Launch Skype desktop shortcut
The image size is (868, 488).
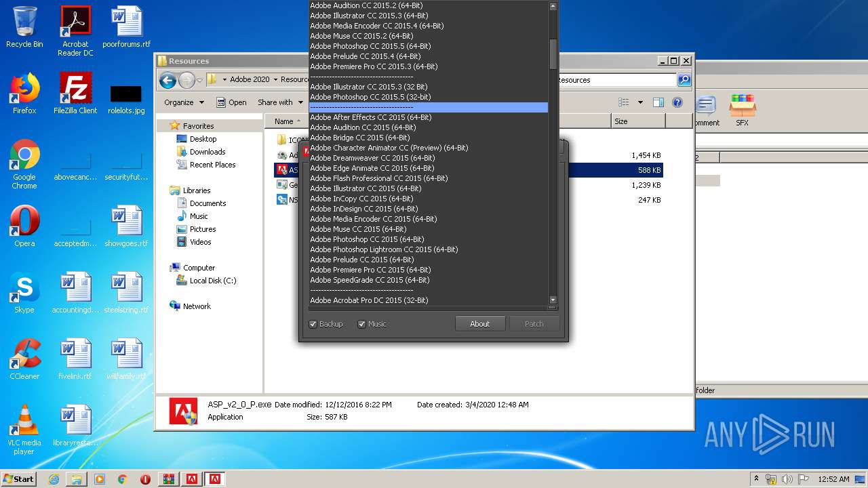24,293
